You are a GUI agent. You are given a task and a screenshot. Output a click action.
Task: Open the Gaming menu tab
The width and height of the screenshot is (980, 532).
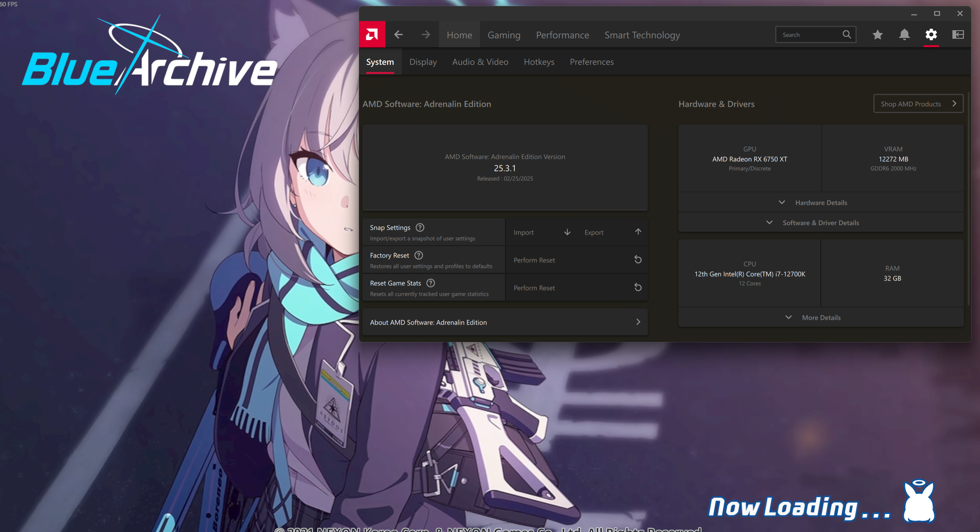[x=504, y=35]
